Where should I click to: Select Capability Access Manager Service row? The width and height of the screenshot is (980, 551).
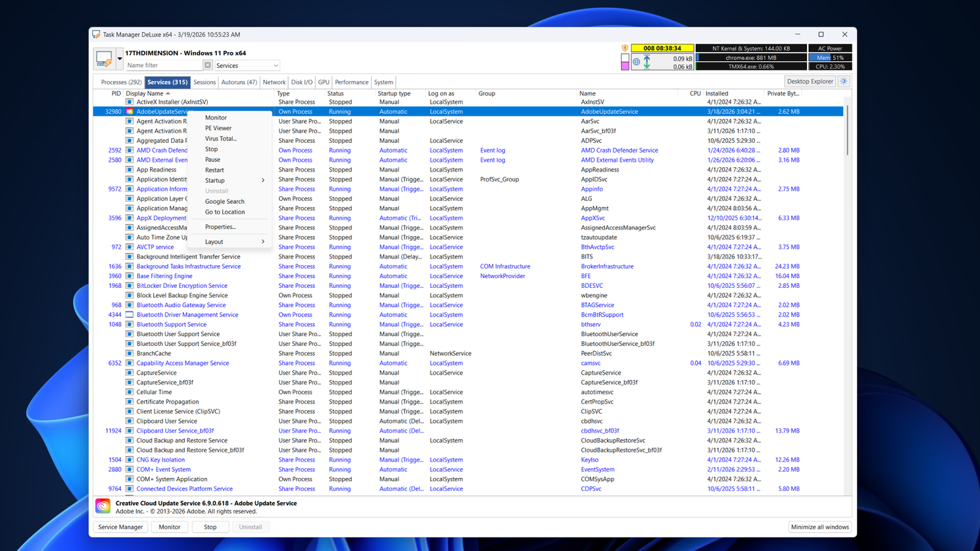468,363
